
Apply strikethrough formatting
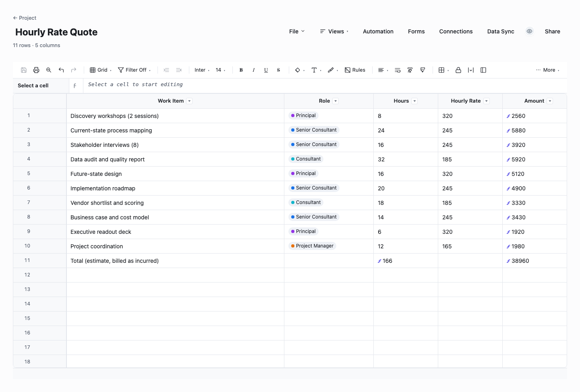pyautogui.click(x=278, y=70)
